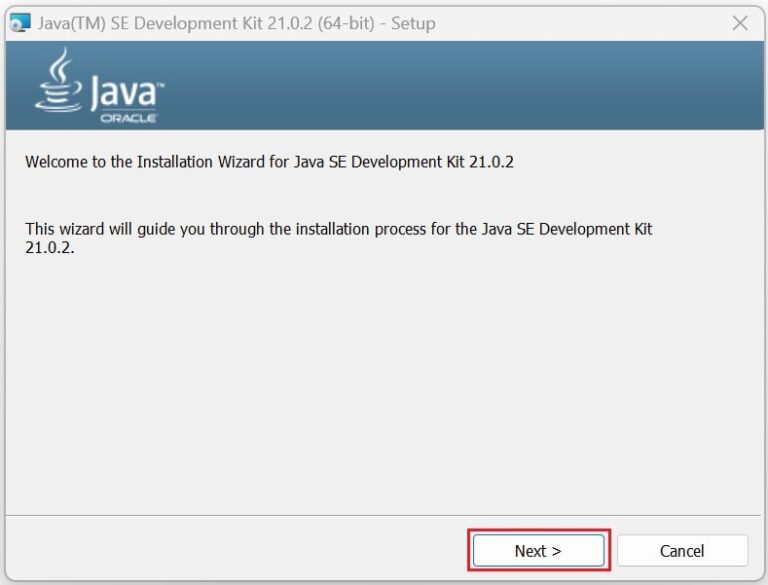768x585 pixels.
Task: Click the empty right side of blue banner
Action: 465,85
